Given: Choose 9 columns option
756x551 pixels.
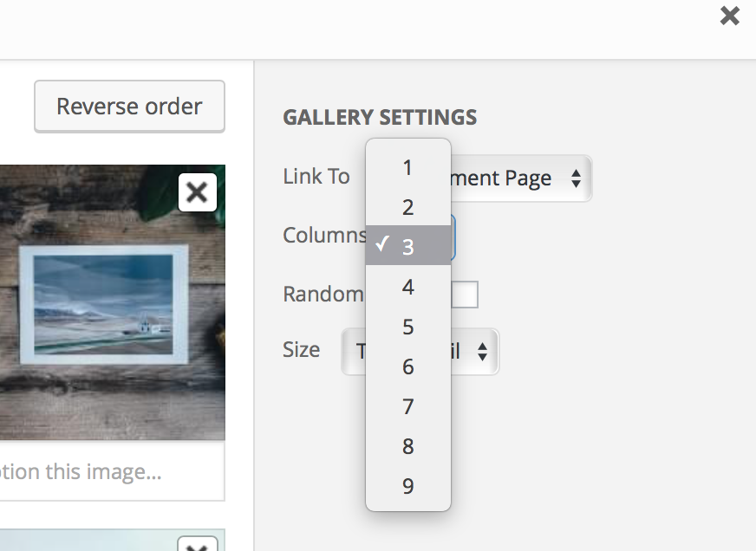Looking at the screenshot, I should click(x=408, y=487).
